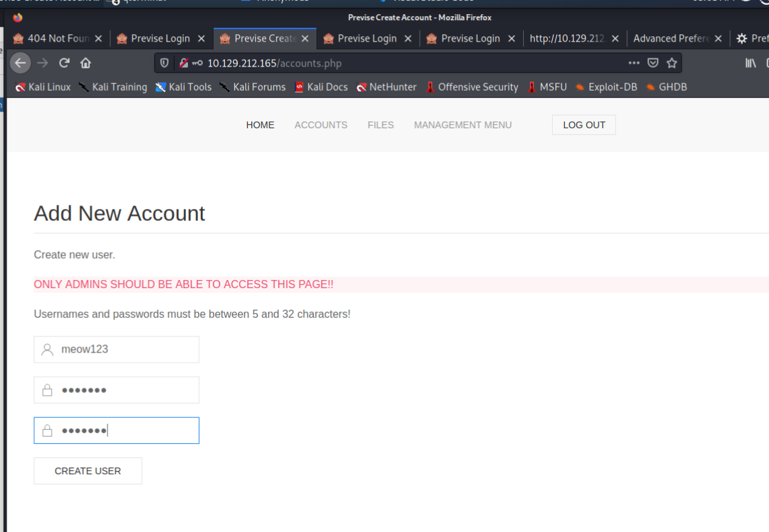Switch to the Advanced Preferences tab
The width and height of the screenshot is (769, 532).
click(x=671, y=38)
